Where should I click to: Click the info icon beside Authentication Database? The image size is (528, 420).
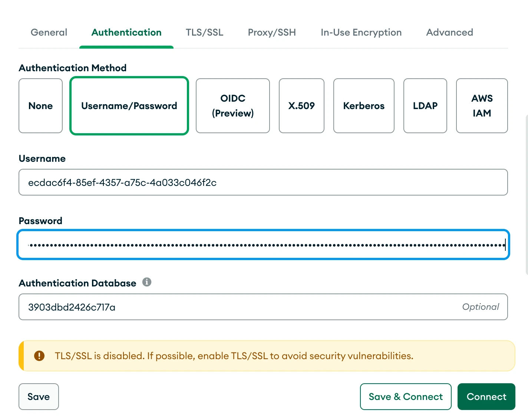pyautogui.click(x=147, y=282)
